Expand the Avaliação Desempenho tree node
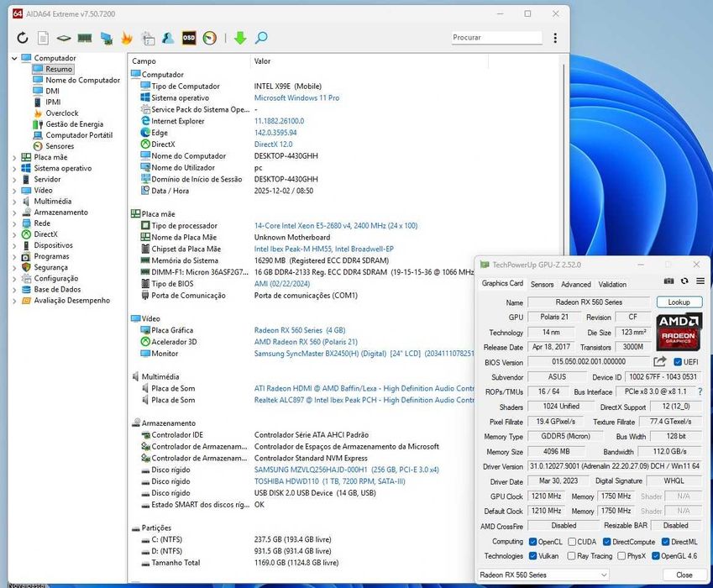The width and height of the screenshot is (713, 588). (x=14, y=301)
